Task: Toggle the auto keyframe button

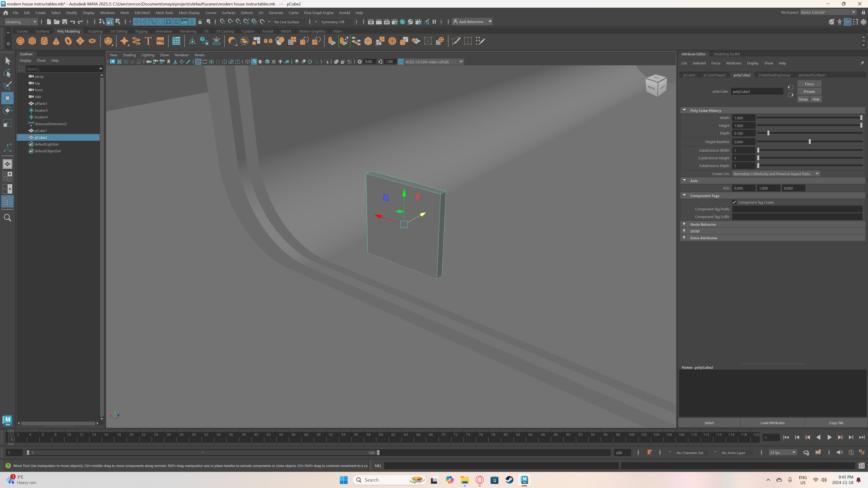Action: (851, 452)
